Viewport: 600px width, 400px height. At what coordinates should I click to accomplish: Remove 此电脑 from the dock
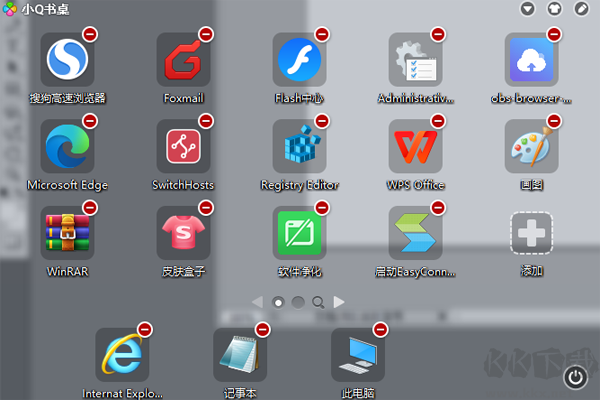381,330
